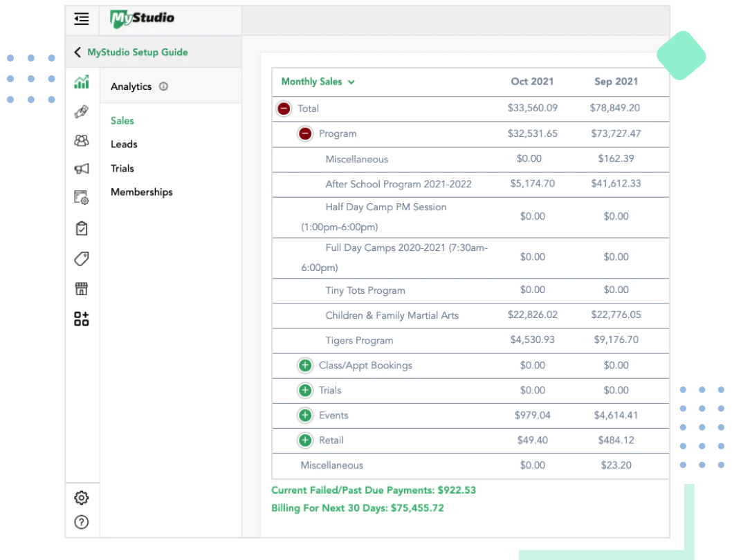Select Trials in the Analytics menu
This screenshot has width=732, height=560.
pos(122,169)
